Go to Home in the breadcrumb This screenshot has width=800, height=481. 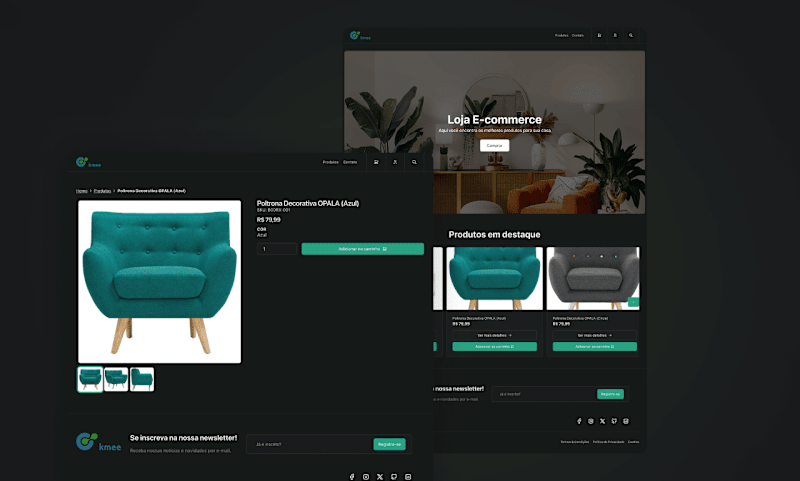click(x=82, y=191)
